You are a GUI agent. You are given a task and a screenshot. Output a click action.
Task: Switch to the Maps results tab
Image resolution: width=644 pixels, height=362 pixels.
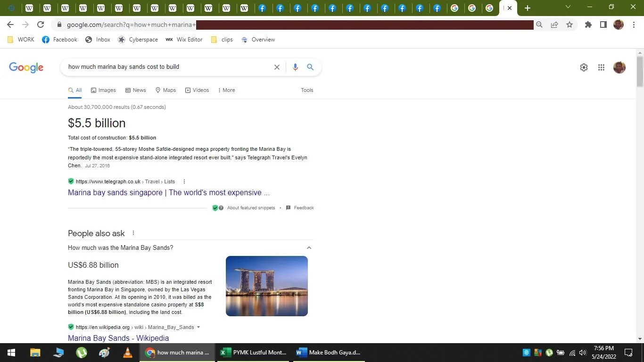pos(165,90)
